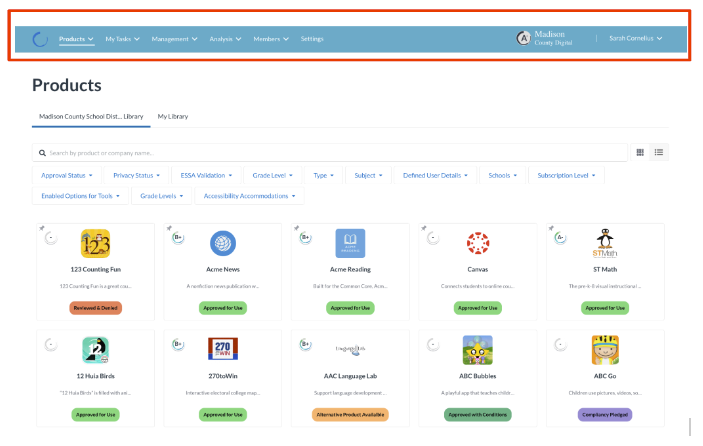703x446 pixels.
Task: Click privacy grade badge on ST Math
Action: [x=560, y=238]
